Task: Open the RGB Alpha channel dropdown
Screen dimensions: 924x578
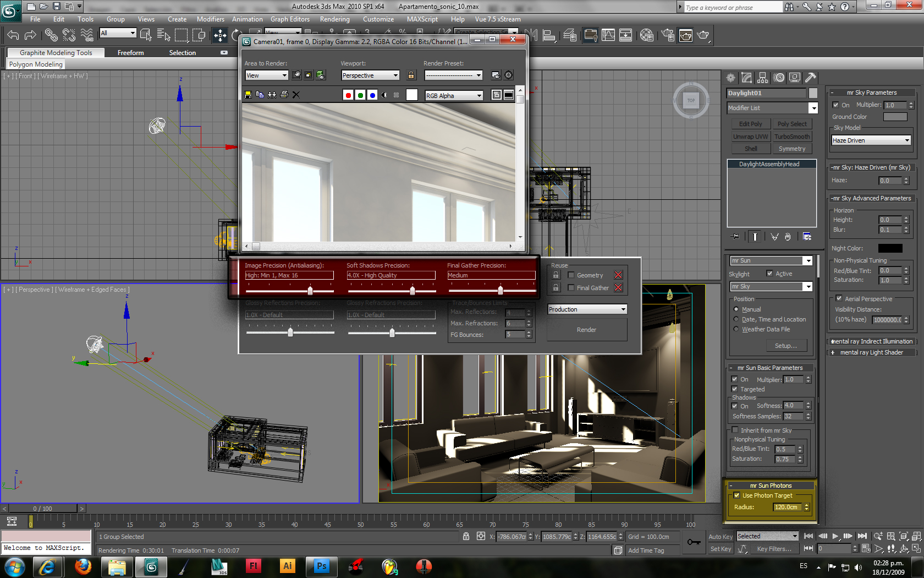Action: tap(454, 96)
